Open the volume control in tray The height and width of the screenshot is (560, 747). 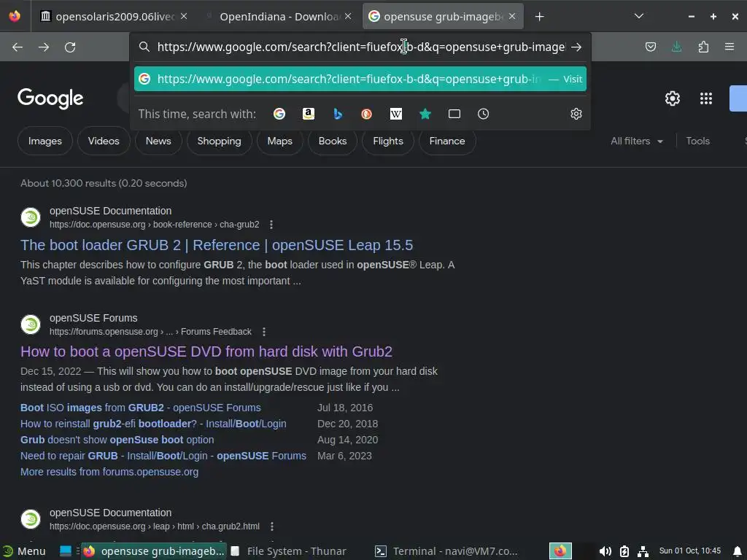click(605, 551)
